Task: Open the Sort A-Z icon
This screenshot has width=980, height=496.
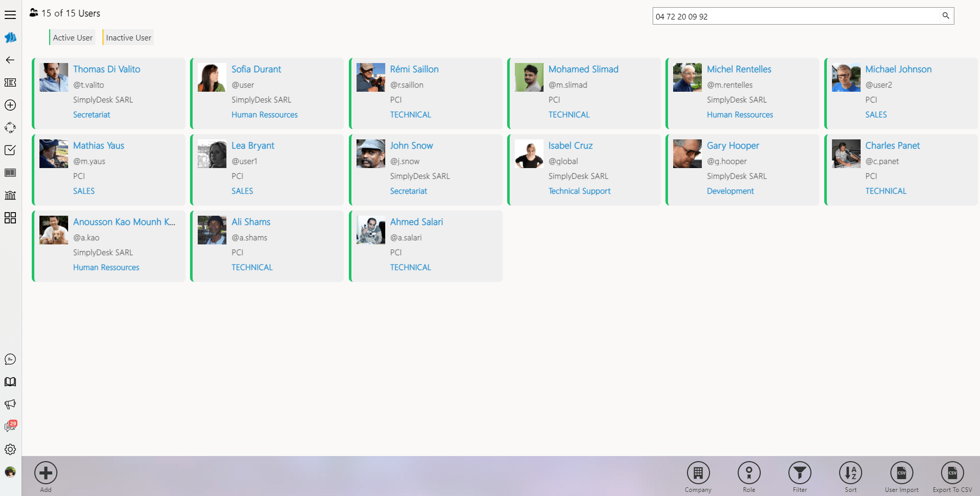Action: tap(850, 473)
